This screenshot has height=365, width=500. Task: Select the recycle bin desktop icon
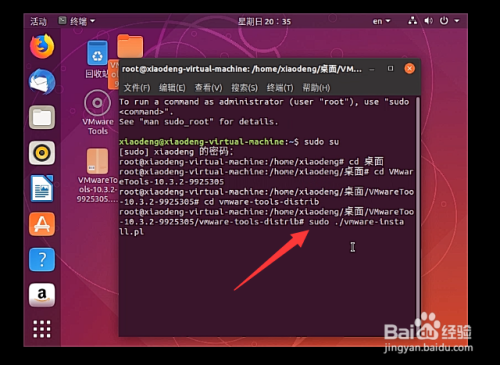pyautogui.click(x=97, y=53)
